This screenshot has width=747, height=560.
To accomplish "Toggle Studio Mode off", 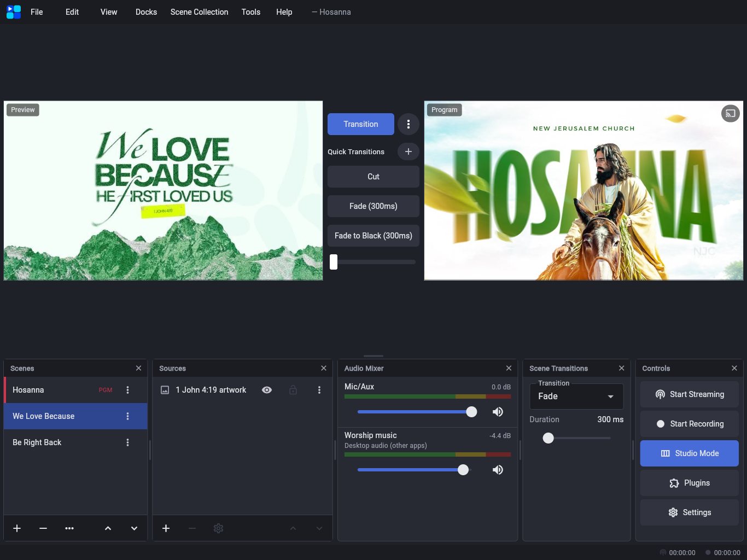I will coord(690,453).
